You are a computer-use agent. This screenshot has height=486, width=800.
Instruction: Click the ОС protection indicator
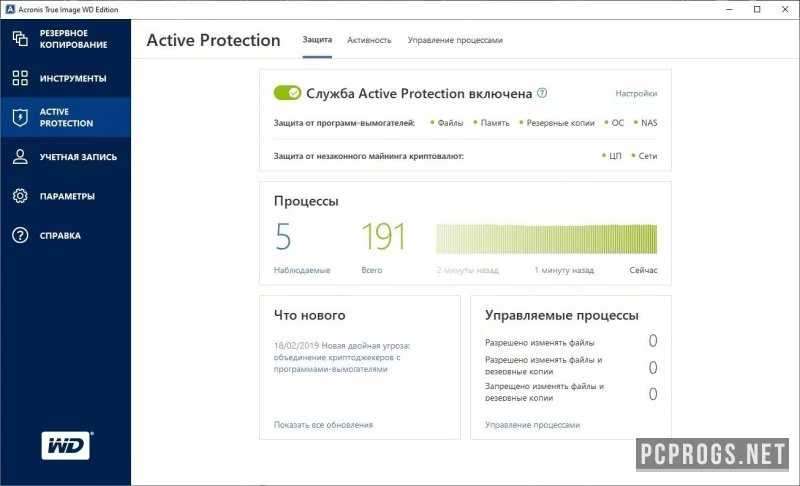(x=614, y=122)
